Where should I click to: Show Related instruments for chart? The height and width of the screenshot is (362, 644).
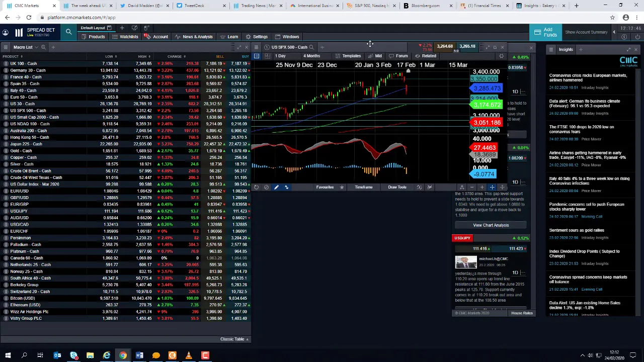coord(426,56)
